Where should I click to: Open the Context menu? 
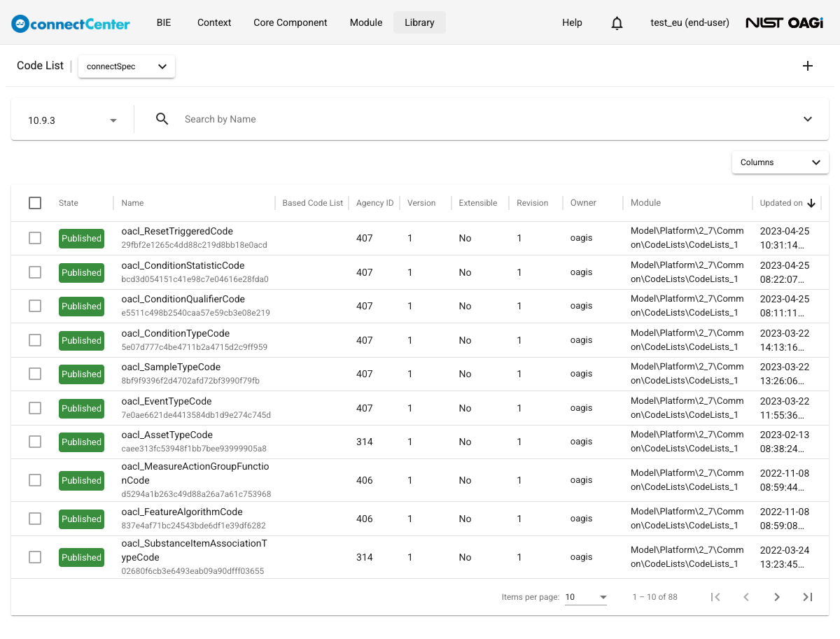(214, 22)
